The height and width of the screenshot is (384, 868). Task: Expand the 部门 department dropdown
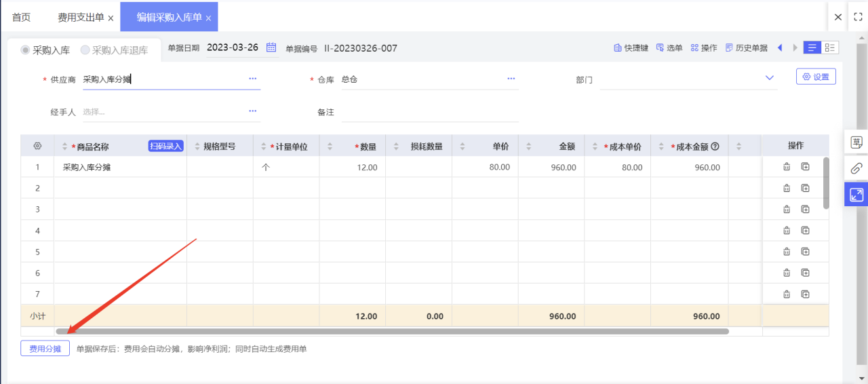click(x=770, y=78)
